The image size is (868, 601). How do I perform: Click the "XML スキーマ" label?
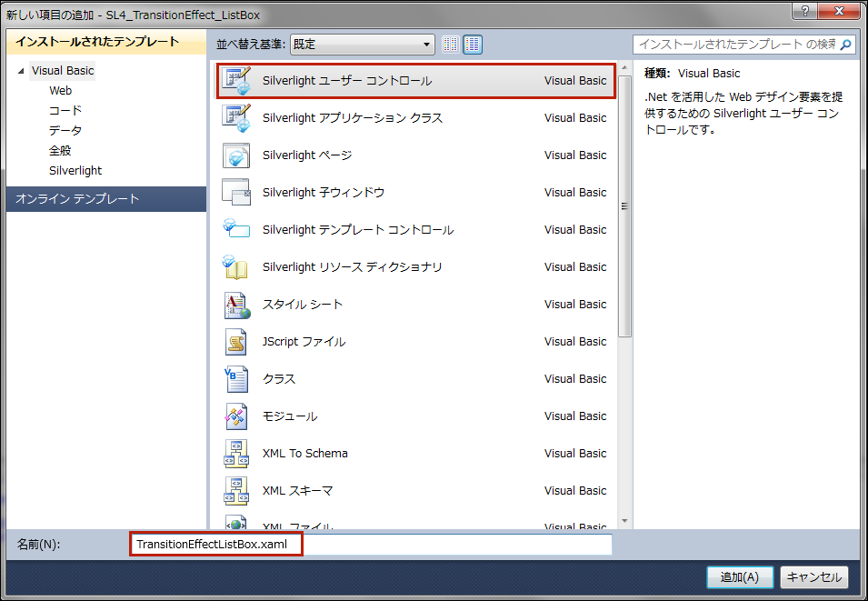298,491
